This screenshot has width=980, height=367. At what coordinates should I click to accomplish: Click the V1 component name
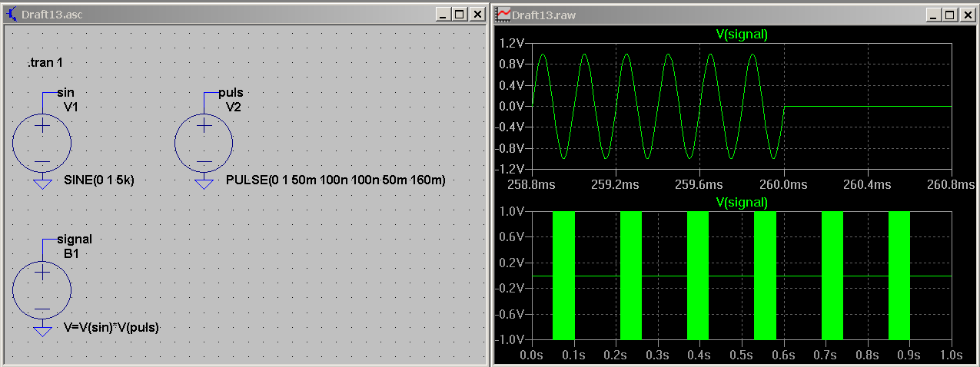[x=72, y=107]
